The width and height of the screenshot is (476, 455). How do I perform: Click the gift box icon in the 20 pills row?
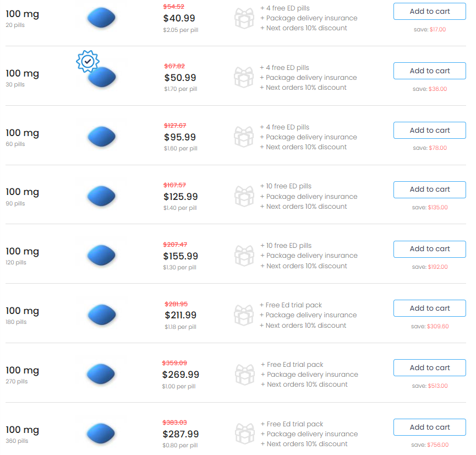pyautogui.click(x=244, y=18)
